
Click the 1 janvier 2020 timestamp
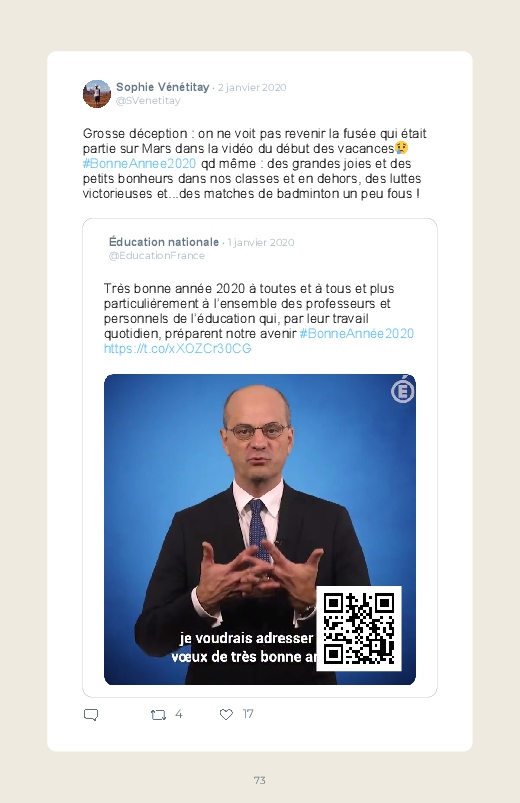coord(261,242)
